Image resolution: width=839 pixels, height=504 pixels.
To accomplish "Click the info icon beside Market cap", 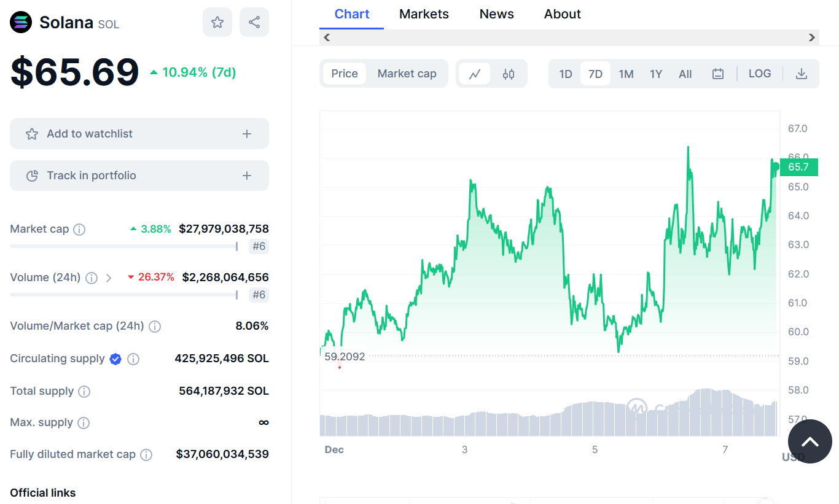I will [79, 230].
